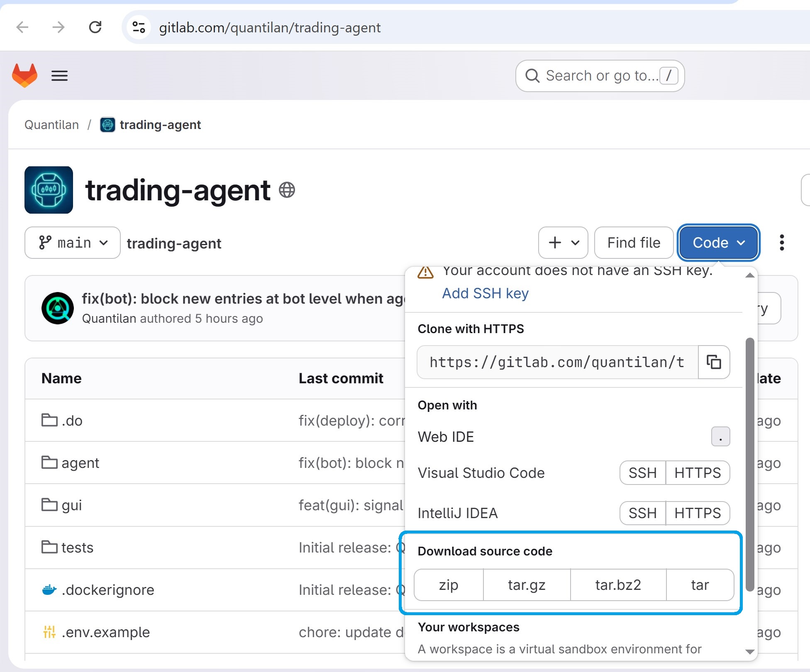The width and height of the screenshot is (810, 672).
Task: Click the 'feat(gui): signal' commit text
Action: [x=351, y=505]
